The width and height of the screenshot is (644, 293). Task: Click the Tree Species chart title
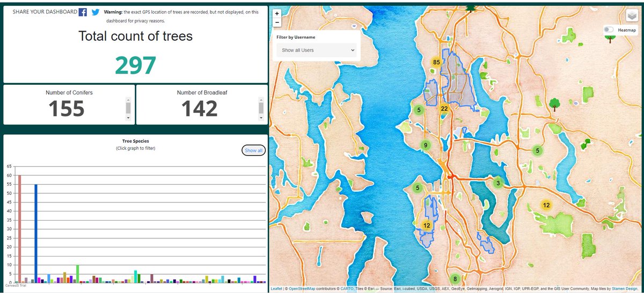pyautogui.click(x=136, y=141)
